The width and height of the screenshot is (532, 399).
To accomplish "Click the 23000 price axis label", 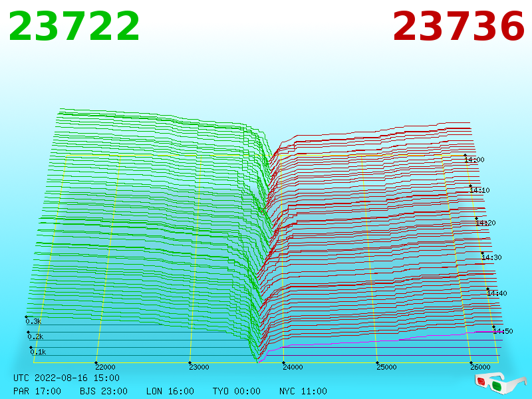I will [199, 367].
